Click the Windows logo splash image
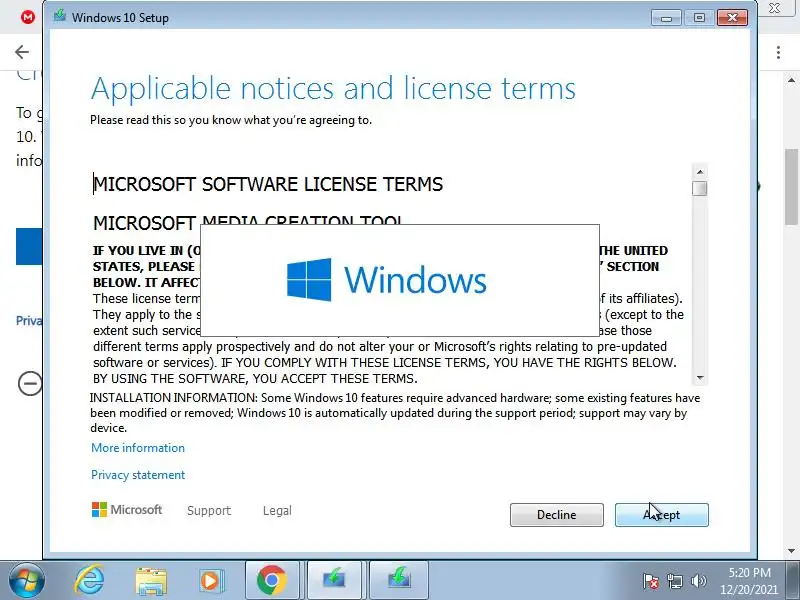Image resolution: width=800 pixels, height=600 pixels. click(x=400, y=280)
